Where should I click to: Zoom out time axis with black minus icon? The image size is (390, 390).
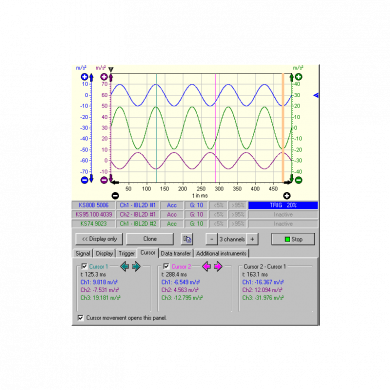point(115,196)
